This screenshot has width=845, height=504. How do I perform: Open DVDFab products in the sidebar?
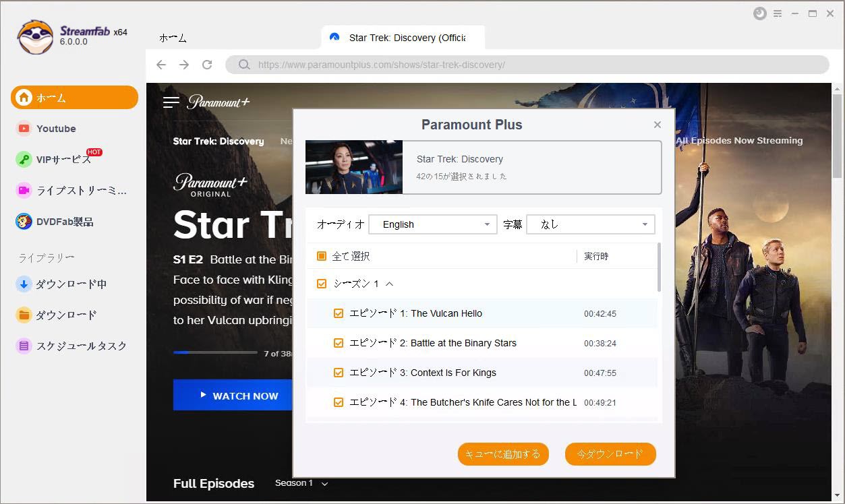(x=65, y=222)
